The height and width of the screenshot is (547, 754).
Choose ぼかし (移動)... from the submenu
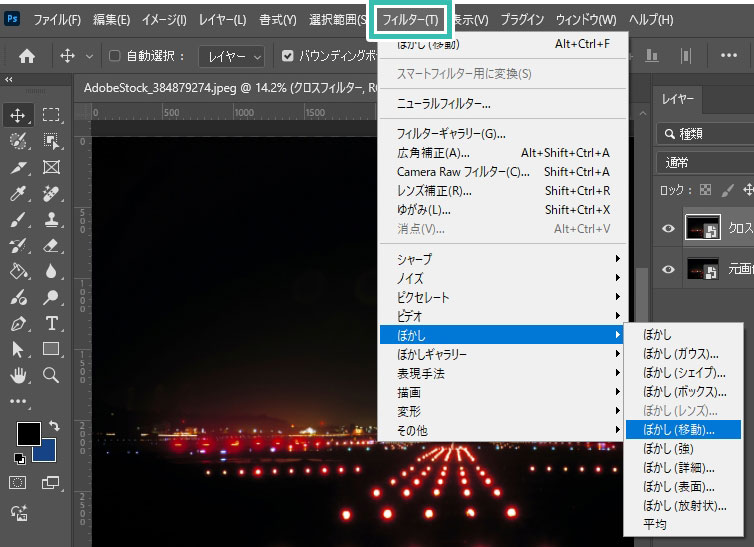click(x=680, y=430)
